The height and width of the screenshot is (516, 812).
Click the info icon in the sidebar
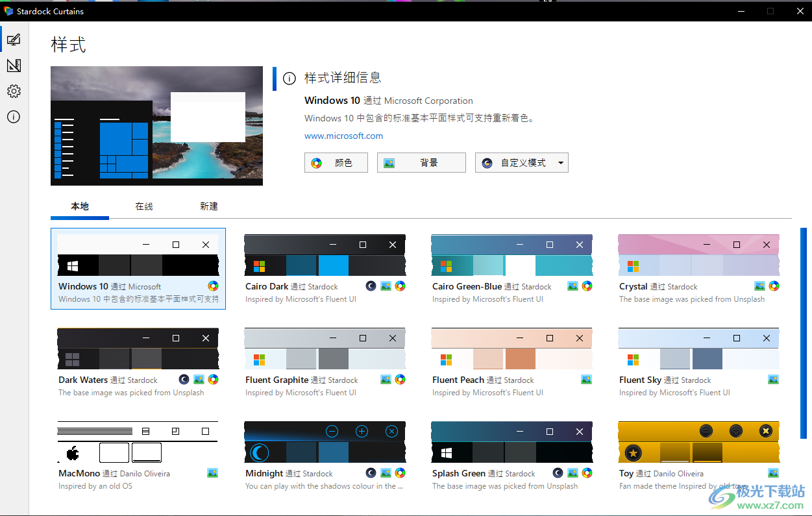click(x=14, y=117)
